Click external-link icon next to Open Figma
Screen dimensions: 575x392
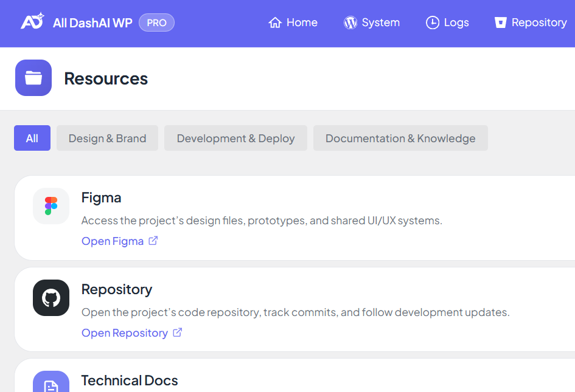(x=153, y=241)
